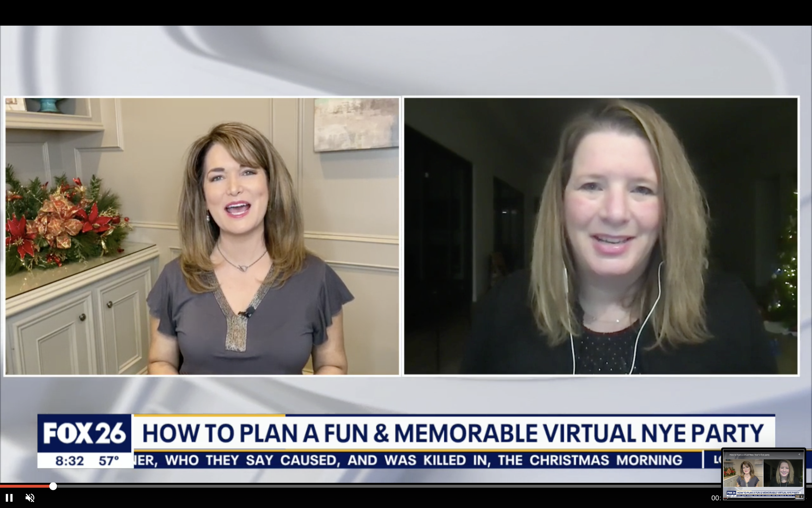Click the NYE party headline banner
This screenshot has width=812, height=508.
(453, 434)
